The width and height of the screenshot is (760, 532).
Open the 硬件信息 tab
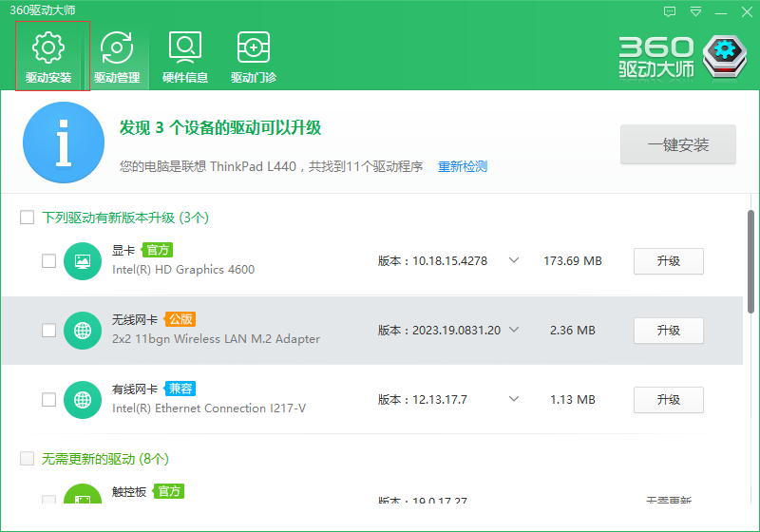[185, 56]
